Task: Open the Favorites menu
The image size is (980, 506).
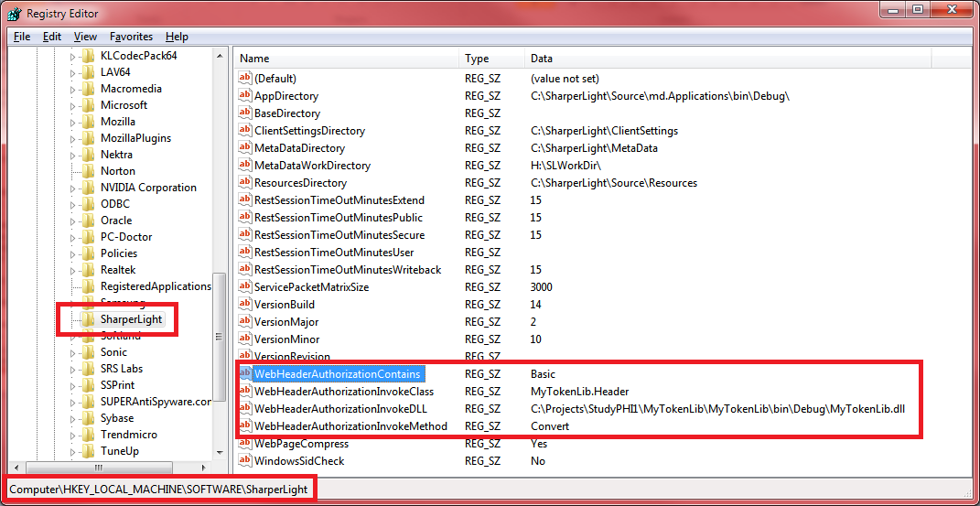Action: pos(131,37)
